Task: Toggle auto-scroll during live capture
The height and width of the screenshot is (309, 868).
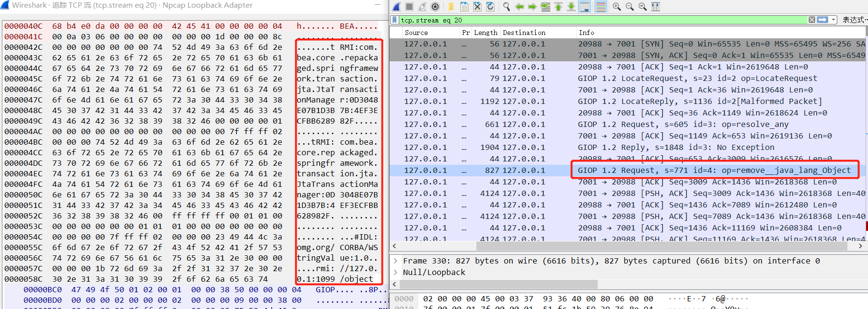Action: (x=584, y=7)
